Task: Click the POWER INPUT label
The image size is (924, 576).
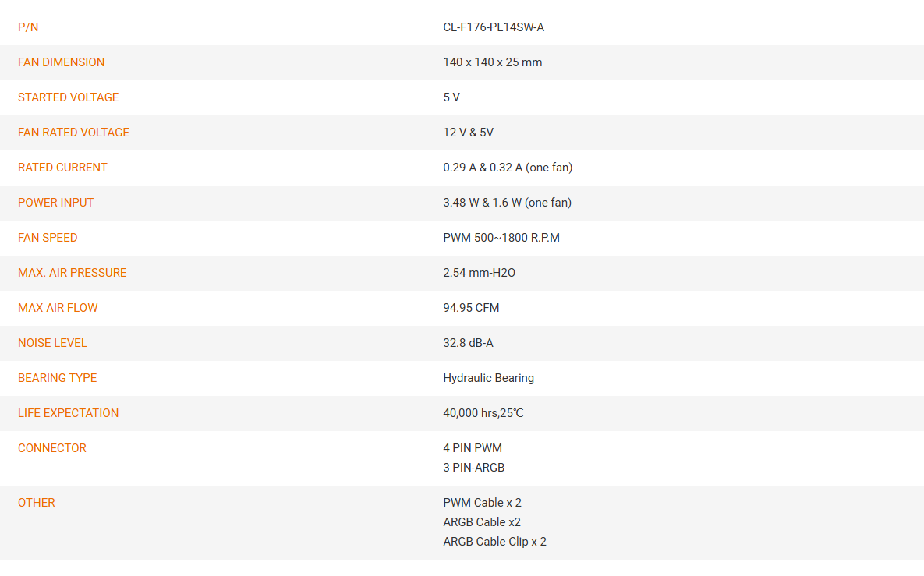Action: (x=55, y=203)
